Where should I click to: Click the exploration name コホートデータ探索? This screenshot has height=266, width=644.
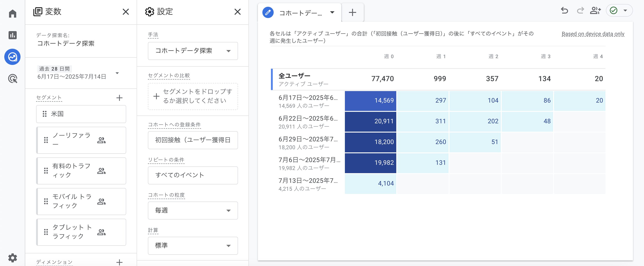66,44
